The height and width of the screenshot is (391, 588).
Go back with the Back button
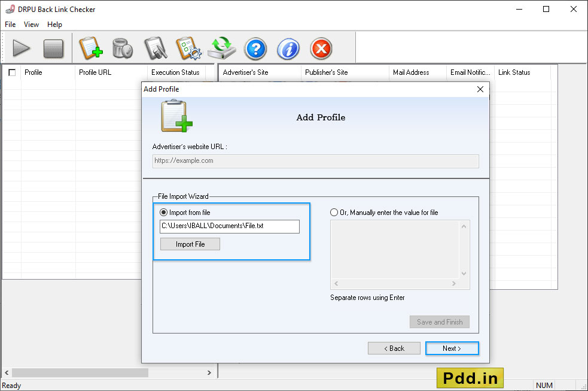click(x=394, y=348)
